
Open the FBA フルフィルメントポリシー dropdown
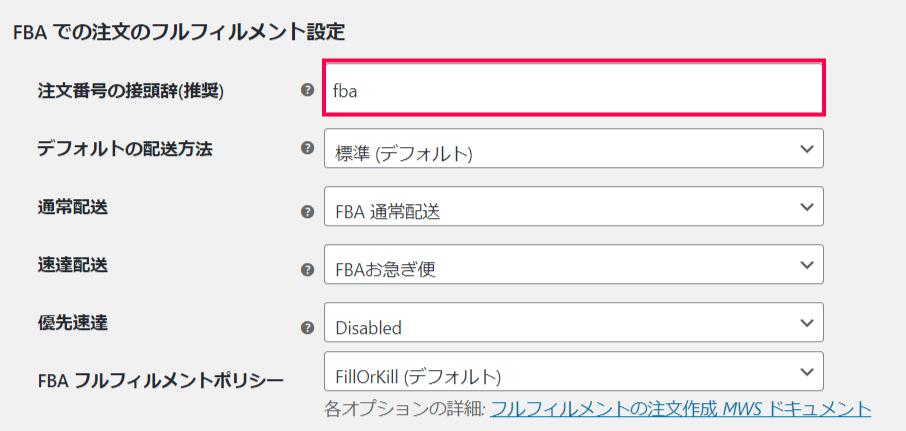click(x=574, y=371)
